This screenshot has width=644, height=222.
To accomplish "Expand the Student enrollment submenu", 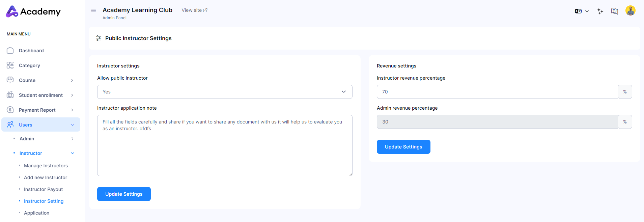I will pyautogui.click(x=72, y=95).
